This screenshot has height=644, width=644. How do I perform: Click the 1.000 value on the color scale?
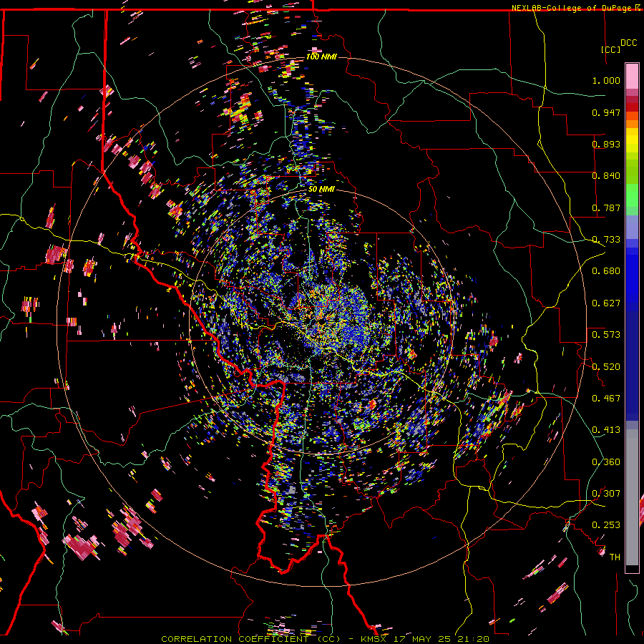pos(606,80)
